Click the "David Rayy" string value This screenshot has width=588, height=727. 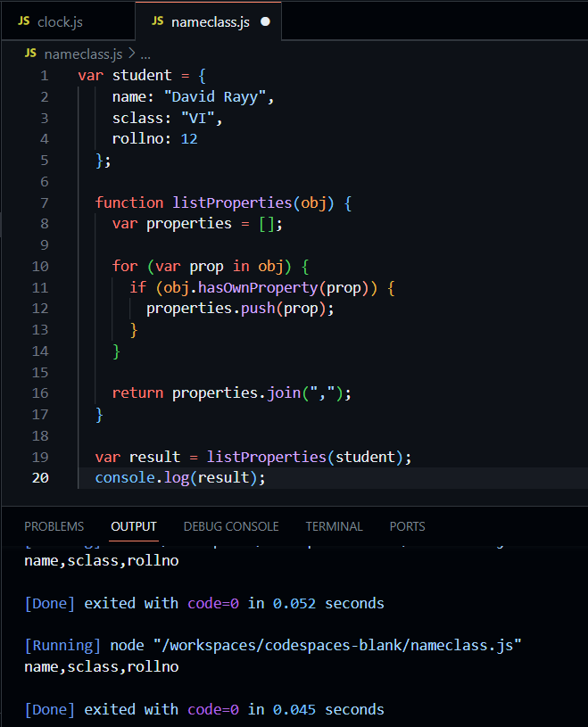click(x=215, y=97)
